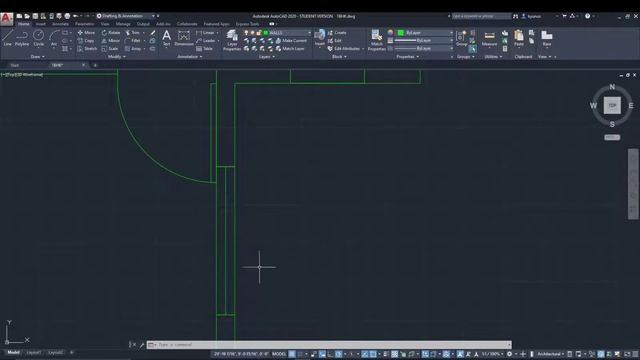Choose the Move command
Image resolution: width=640 pixels, height=360 pixels.
pyautogui.click(x=86, y=32)
